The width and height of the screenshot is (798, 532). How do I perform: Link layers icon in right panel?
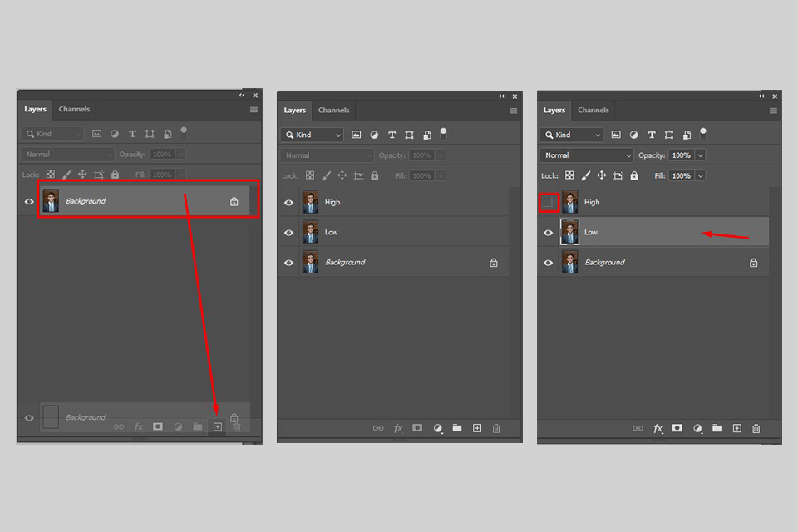click(638, 428)
